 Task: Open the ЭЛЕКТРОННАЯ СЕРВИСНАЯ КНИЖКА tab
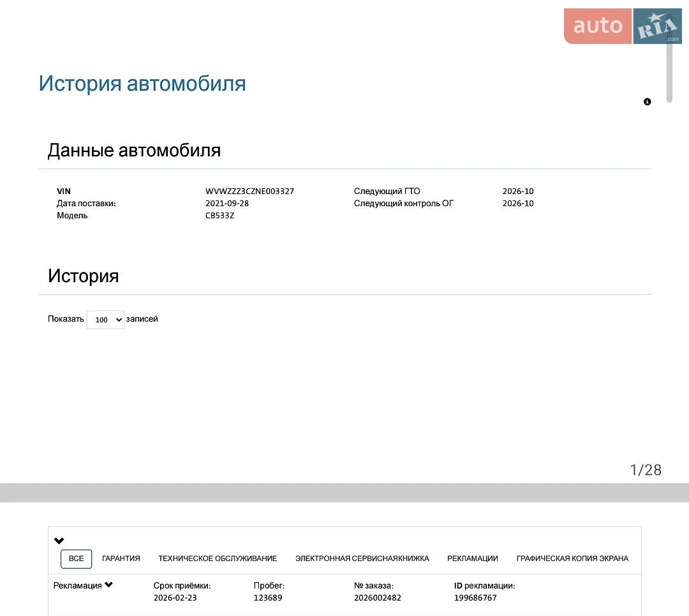(x=362, y=559)
